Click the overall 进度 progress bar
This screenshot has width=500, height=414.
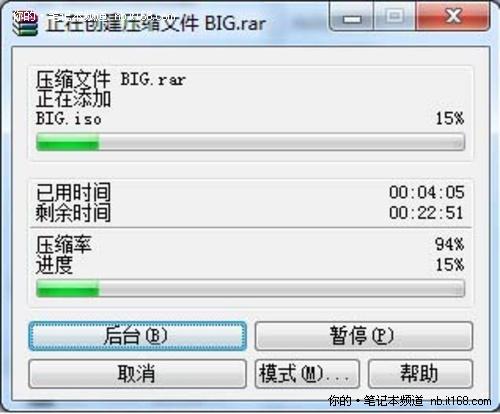[x=250, y=288]
